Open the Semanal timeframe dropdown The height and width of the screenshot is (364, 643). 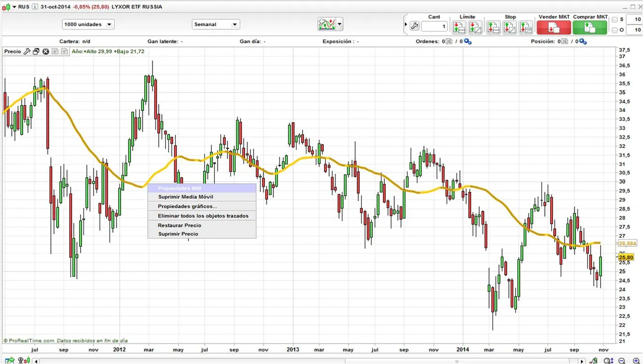(216, 25)
